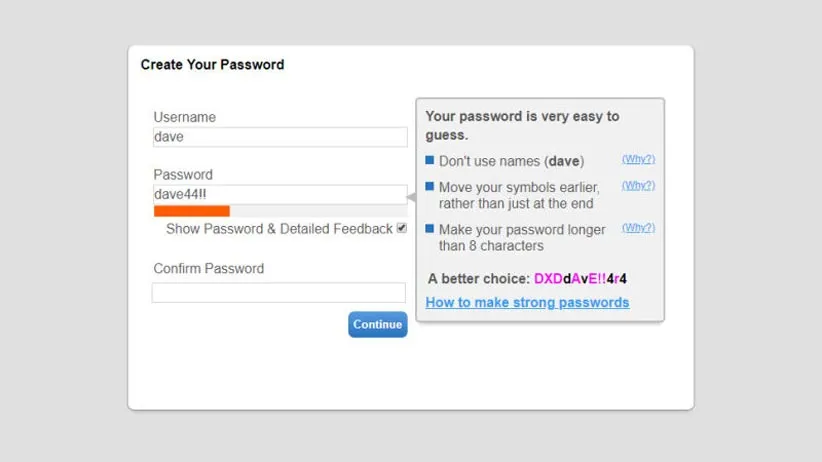Open Why link beside "Don't use names"
Screen dimensions: 822x462
point(638,159)
